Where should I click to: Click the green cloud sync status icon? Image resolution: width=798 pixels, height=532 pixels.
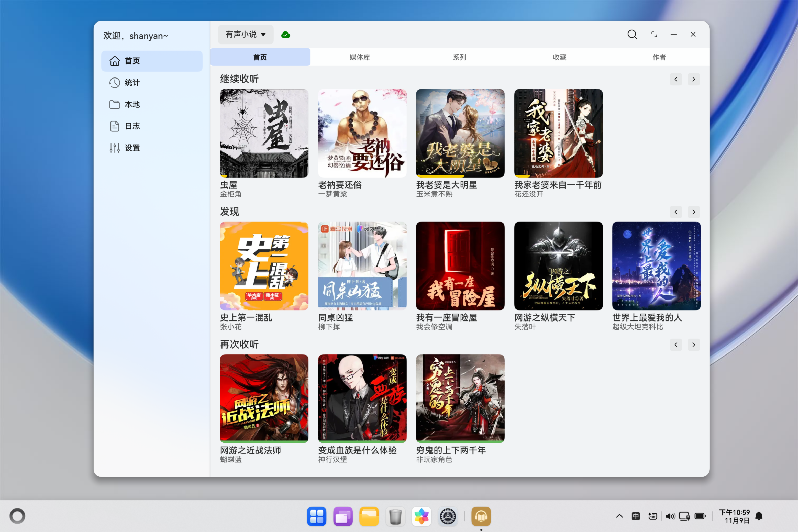[286, 35]
